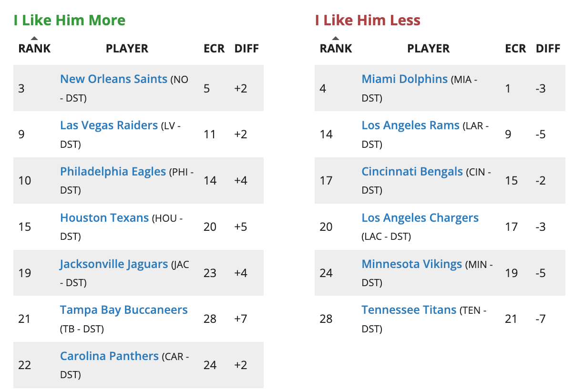Sort left table by DIFF header

(246, 49)
